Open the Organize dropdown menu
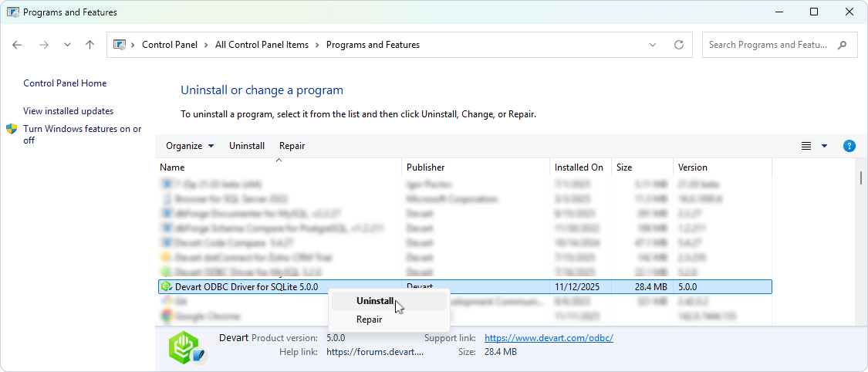 pos(190,146)
